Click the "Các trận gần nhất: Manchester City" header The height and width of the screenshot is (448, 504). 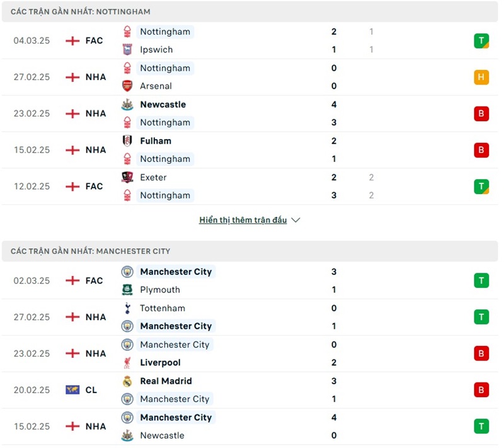(x=90, y=251)
